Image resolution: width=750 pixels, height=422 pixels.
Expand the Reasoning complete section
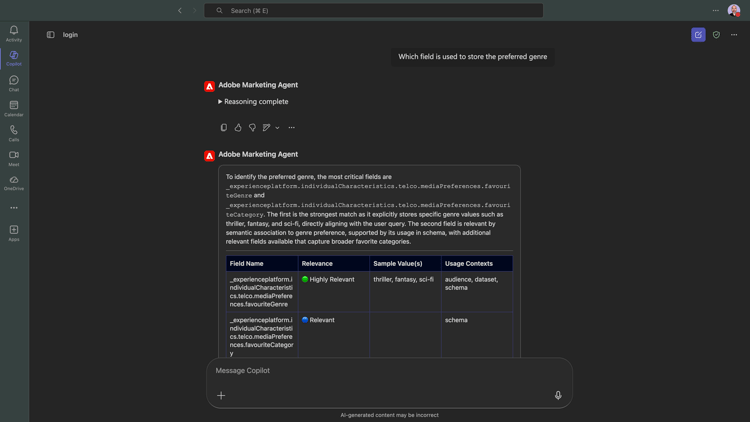coord(253,101)
